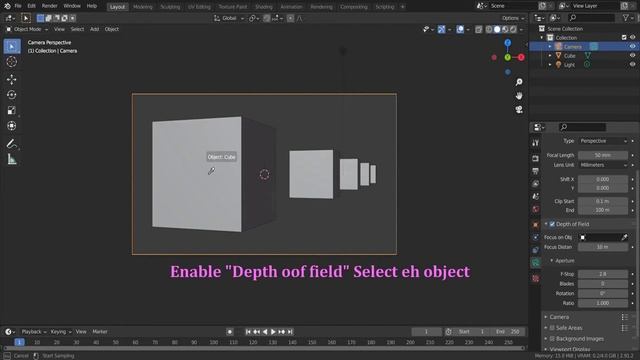640x360 pixels.
Task: Toggle Collection exclude checkbox in outliner
Action: click(624, 38)
